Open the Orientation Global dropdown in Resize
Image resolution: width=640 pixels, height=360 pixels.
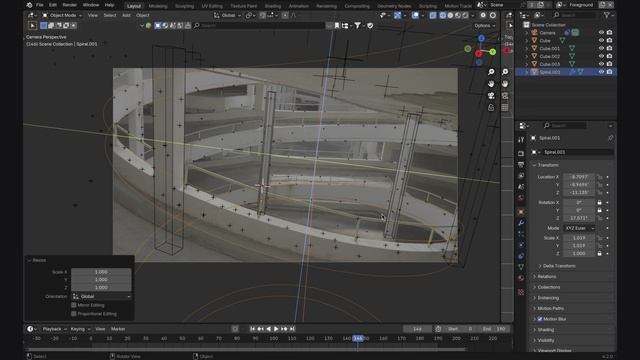101,296
